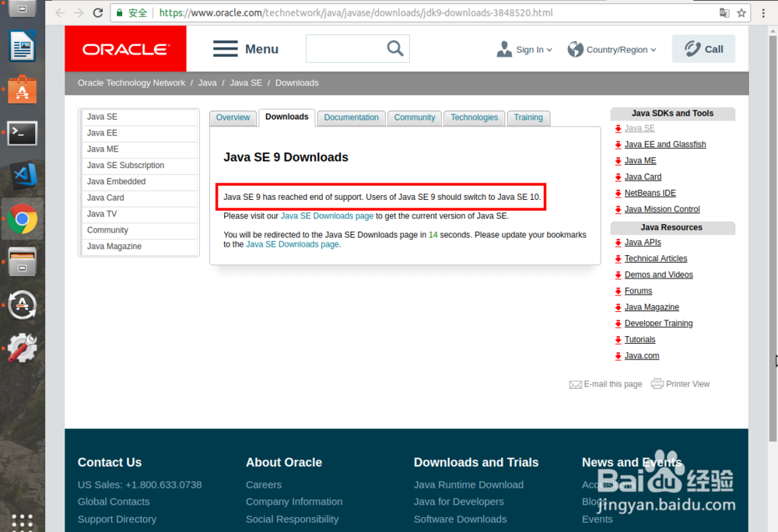Screen dimensions: 778x532
Task: Open Developer Training link
Action: 658,324
